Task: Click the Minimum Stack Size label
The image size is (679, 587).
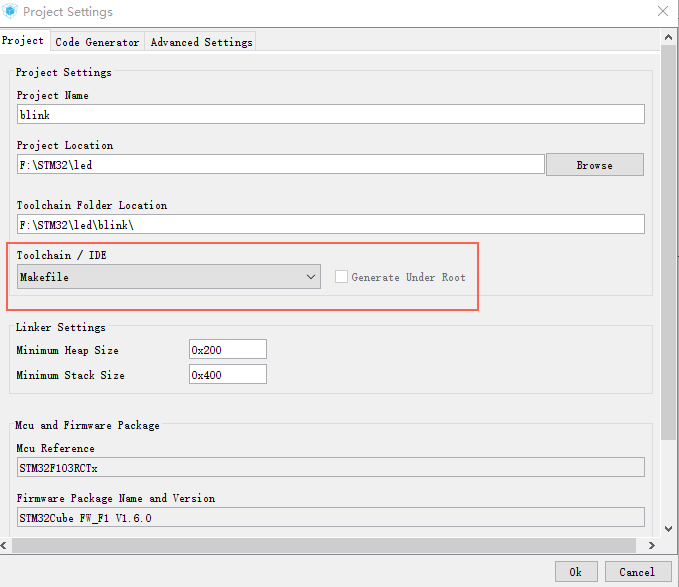Action: tap(71, 375)
